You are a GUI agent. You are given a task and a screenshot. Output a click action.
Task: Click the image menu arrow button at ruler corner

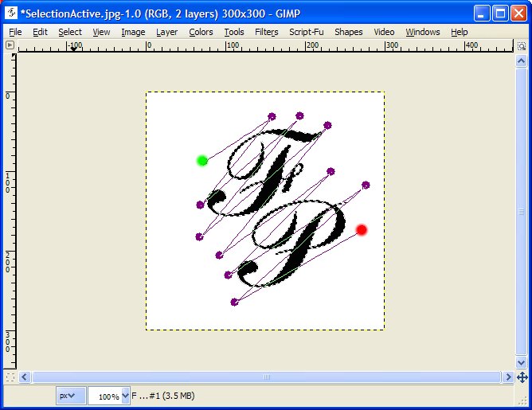click(x=10, y=45)
